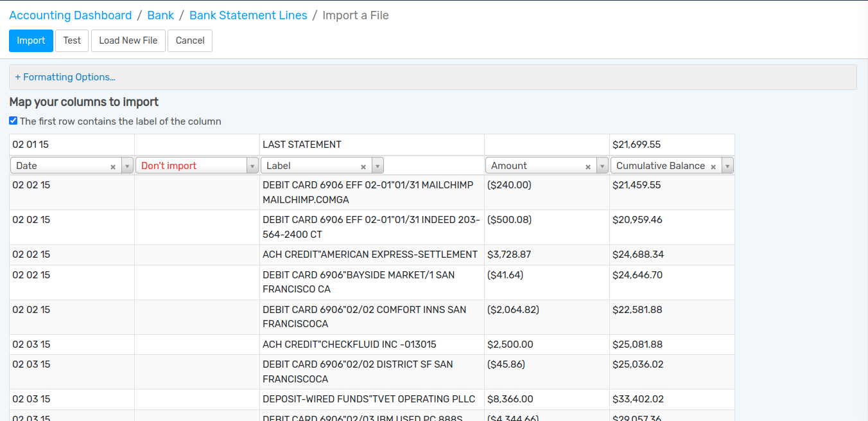Cancel the file import
The height and width of the screenshot is (421, 868).
pyautogui.click(x=190, y=40)
